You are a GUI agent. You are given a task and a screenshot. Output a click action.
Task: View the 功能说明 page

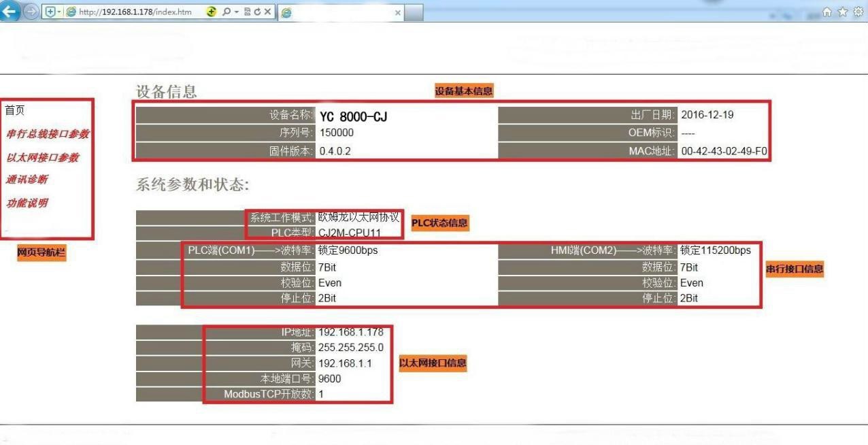click(27, 203)
